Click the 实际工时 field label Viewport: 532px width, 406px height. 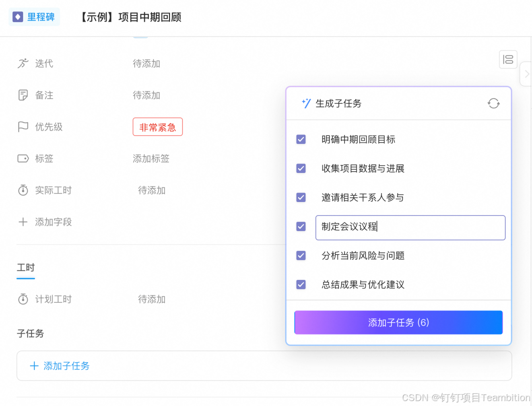53,190
